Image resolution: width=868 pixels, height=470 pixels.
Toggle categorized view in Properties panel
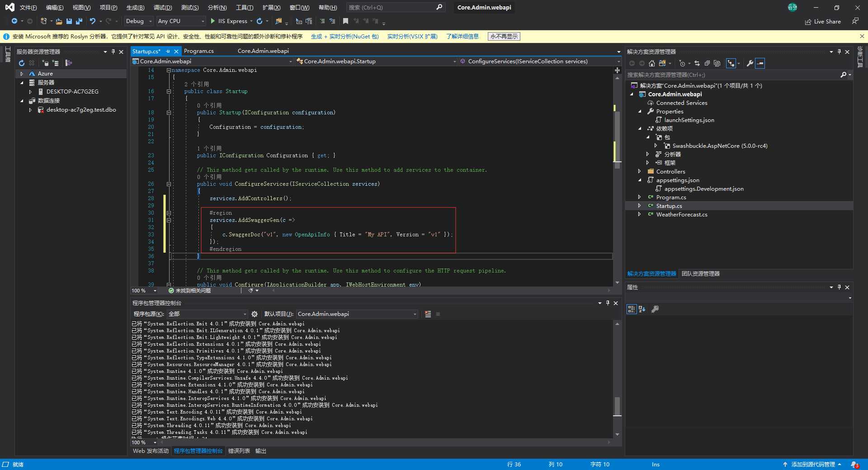(x=632, y=309)
